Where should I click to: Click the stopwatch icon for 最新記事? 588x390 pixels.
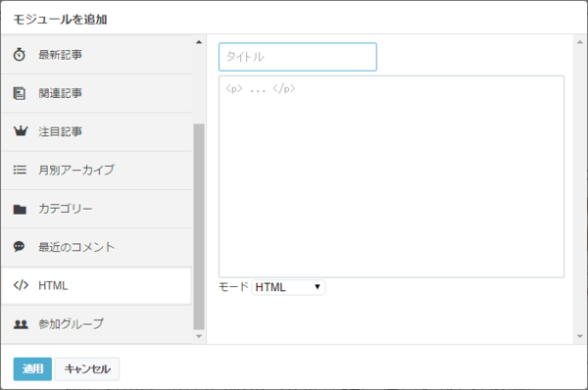[20, 55]
